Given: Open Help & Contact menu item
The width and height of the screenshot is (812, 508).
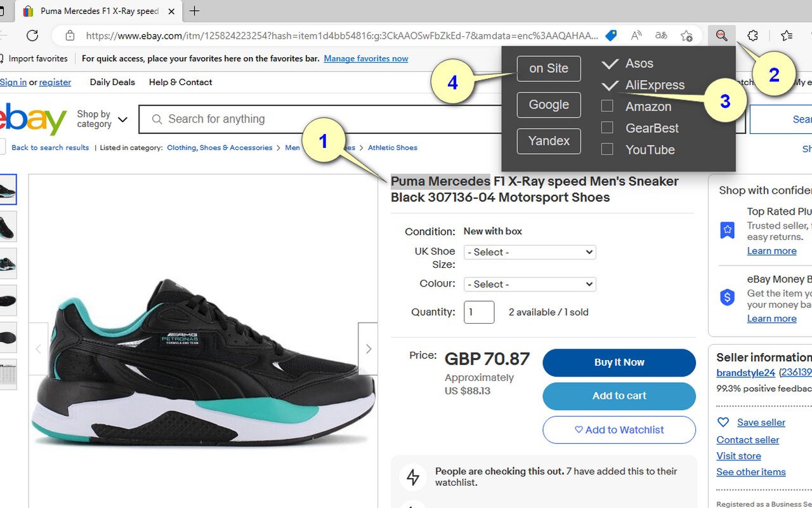Looking at the screenshot, I should point(180,82).
